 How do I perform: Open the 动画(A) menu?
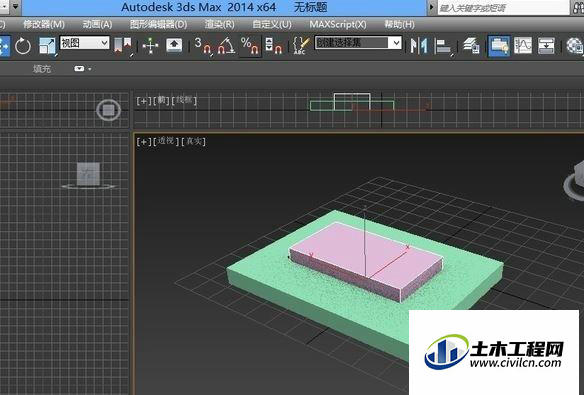click(97, 25)
